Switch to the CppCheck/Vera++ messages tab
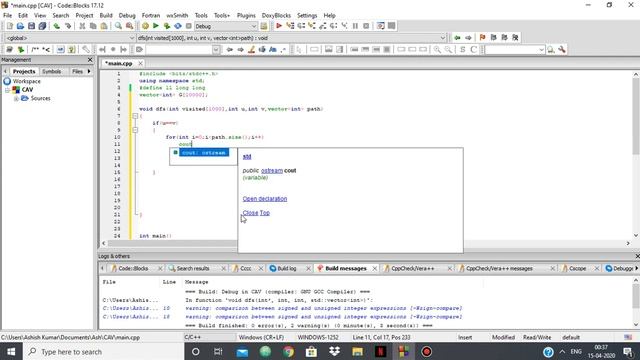 point(499,269)
